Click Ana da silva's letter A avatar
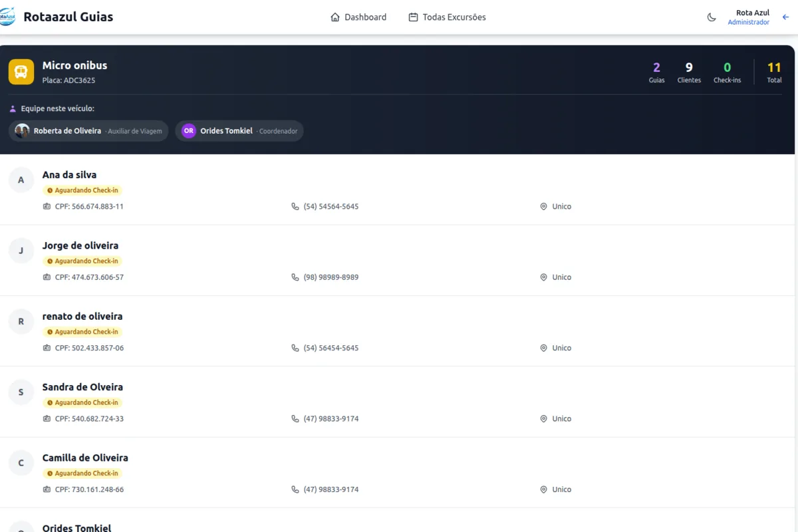The height and width of the screenshot is (532, 798). pos(21,180)
